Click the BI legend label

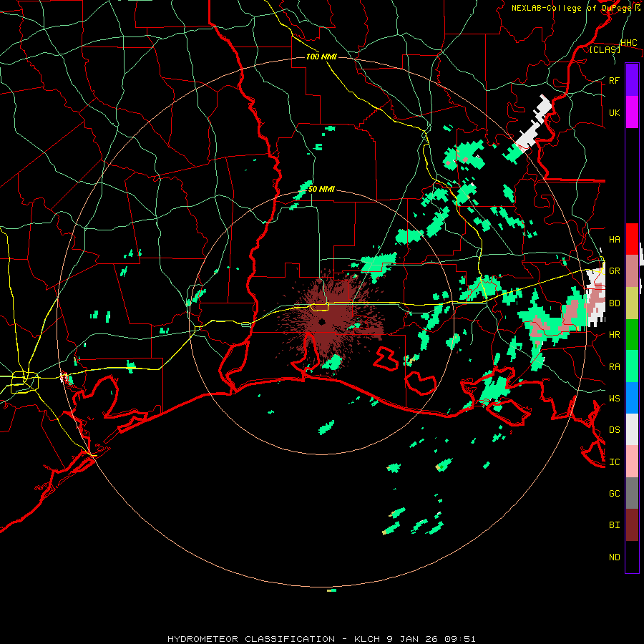614,525
